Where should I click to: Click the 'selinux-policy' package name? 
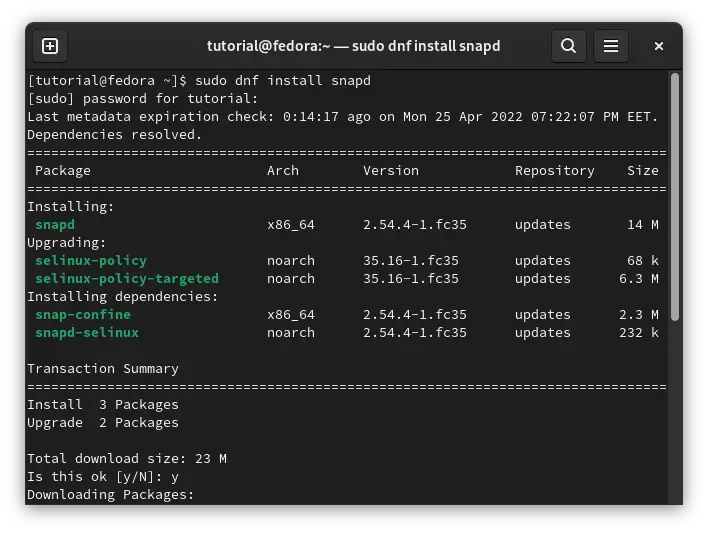point(91,261)
